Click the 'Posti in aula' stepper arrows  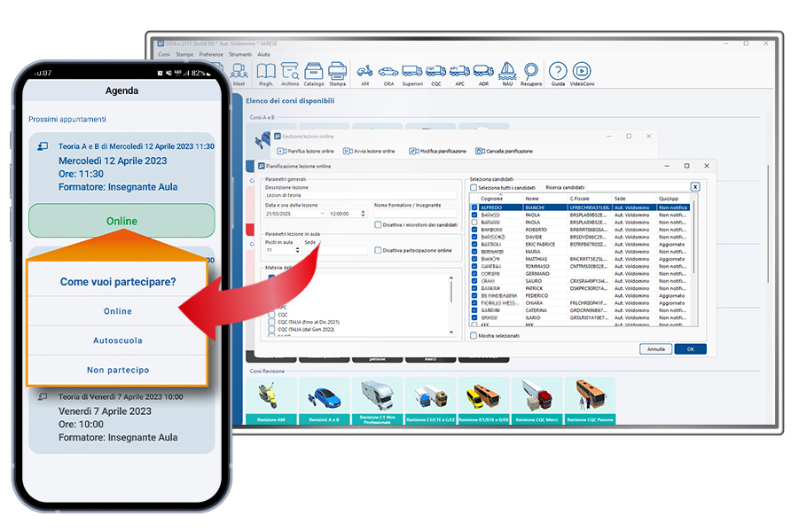pos(297,251)
